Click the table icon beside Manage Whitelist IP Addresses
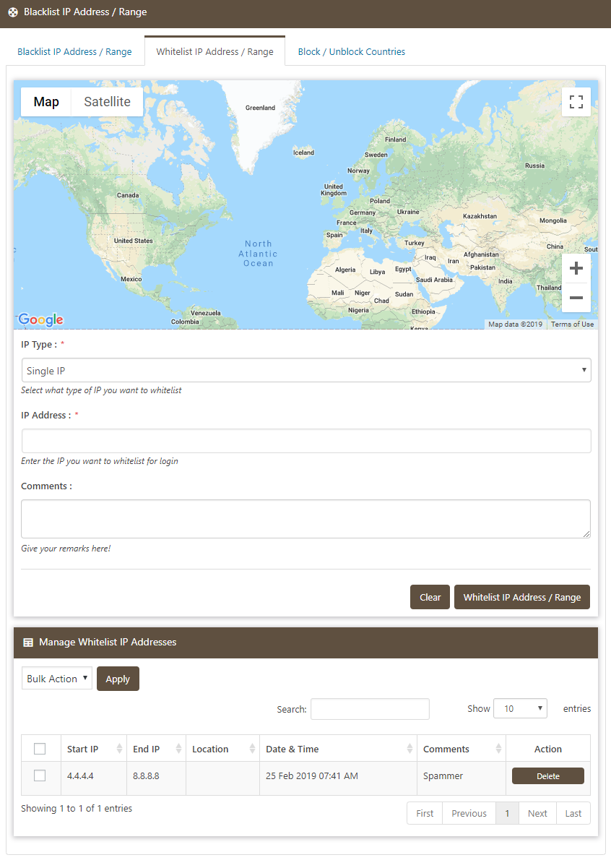 pos(28,642)
